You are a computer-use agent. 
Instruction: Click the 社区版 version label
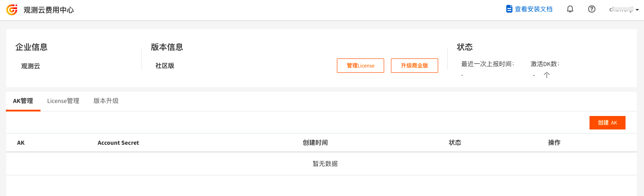pos(165,66)
